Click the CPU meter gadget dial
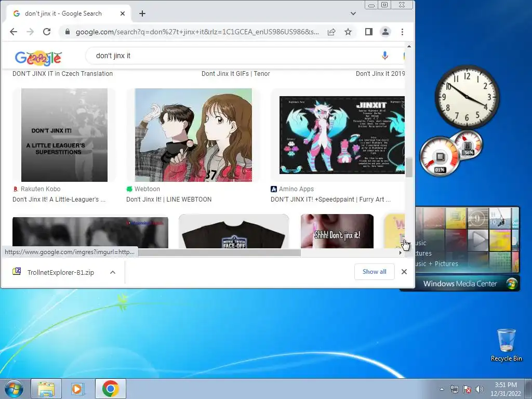 click(440, 157)
